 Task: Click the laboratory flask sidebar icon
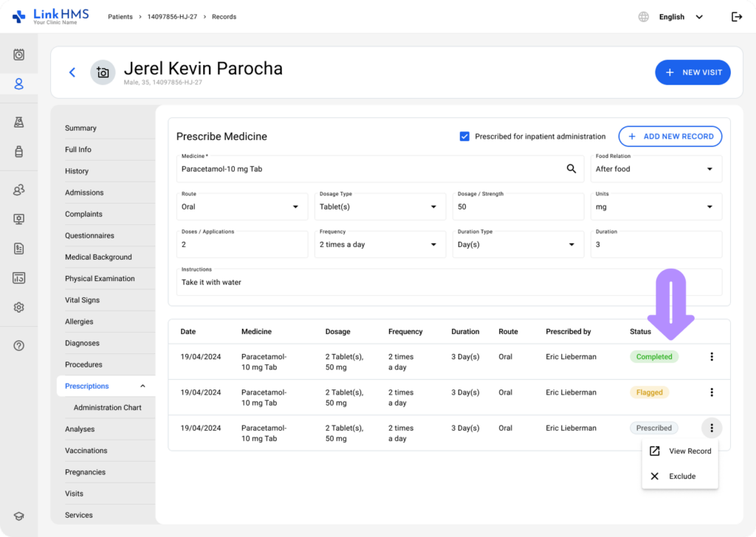click(x=19, y=122)
